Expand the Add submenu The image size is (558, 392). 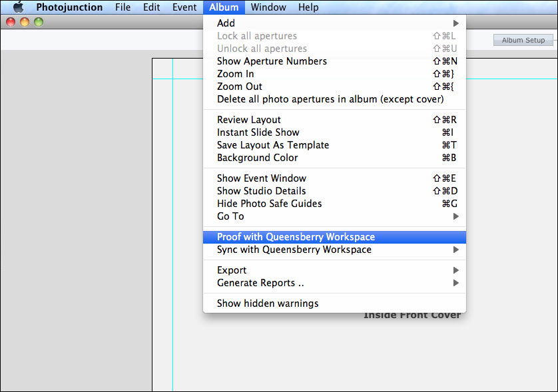(334, 23)
